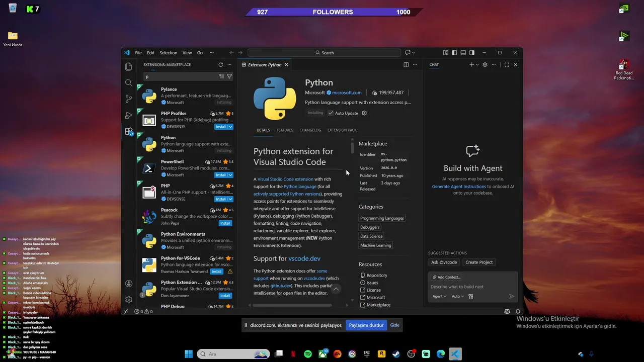Refresh the Extensions Marketplace list
This screenshot has height=362, width=644.
click(220, 65)
